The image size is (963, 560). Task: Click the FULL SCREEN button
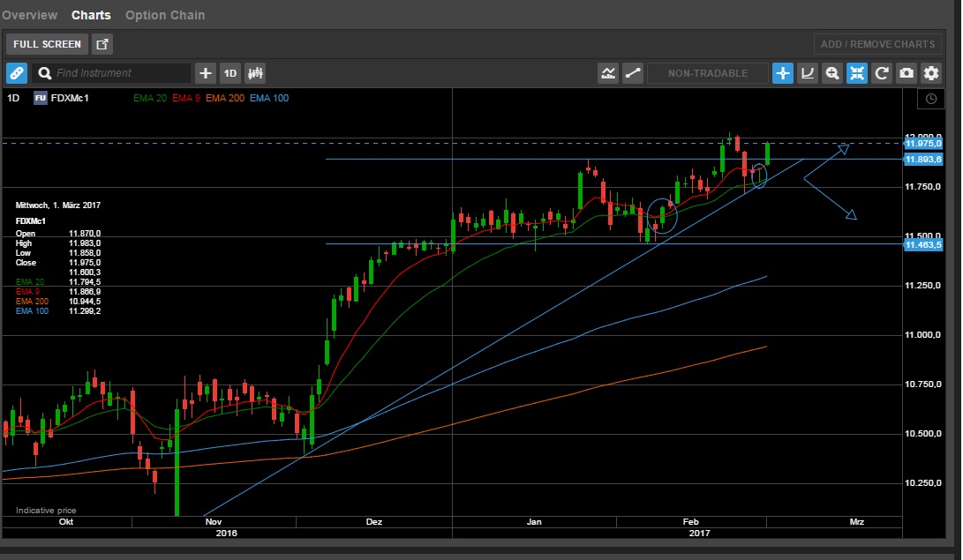tap(48, 44)
